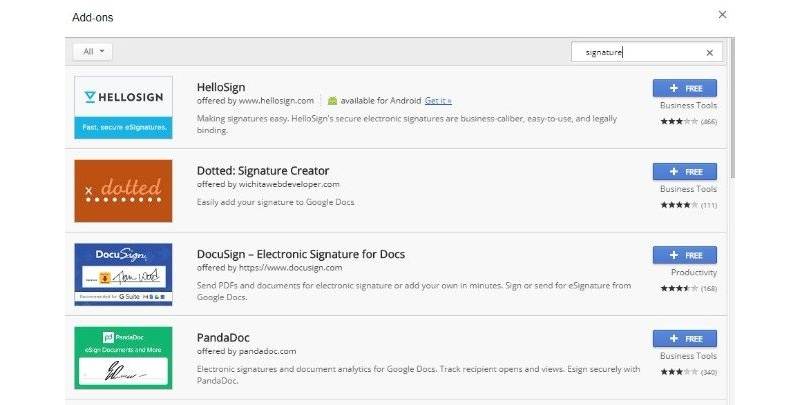This screenshot has width=800, height=405.
Task: Open the All category filter dropdown
Action: [x=93, y=51]
